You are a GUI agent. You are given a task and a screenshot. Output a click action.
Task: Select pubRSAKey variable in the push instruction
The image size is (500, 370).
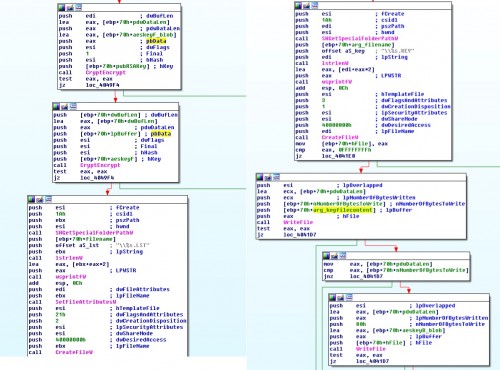point(130,66)
